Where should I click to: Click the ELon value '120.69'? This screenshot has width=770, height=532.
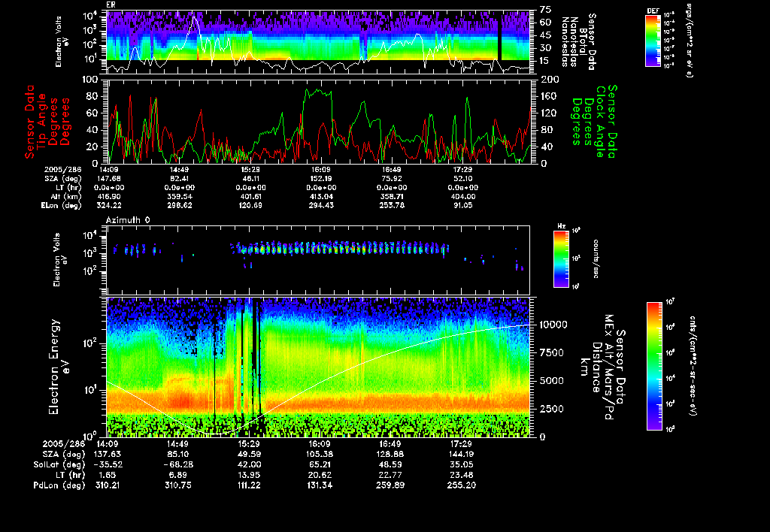pos(250,205)
